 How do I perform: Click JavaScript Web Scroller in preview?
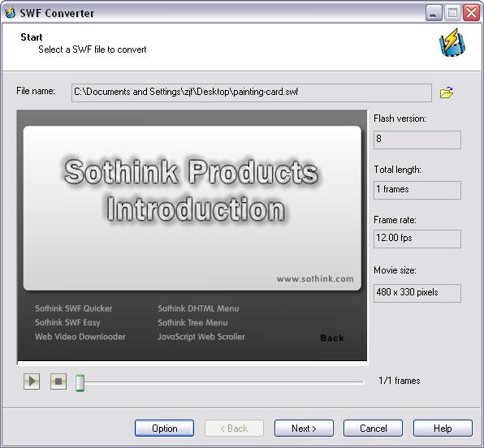(201, 337)
